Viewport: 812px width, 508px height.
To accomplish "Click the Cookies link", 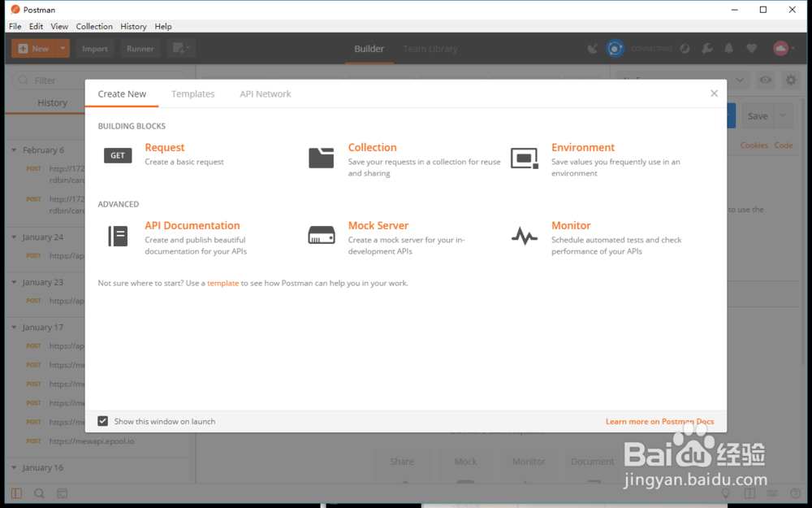I will (754, 145).
